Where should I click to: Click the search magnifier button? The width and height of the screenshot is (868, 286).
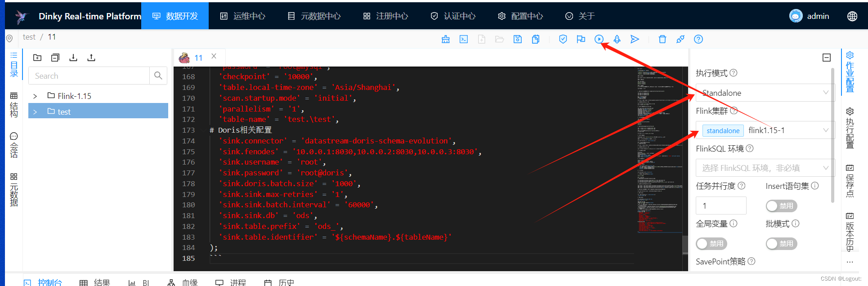pos(158,76)
